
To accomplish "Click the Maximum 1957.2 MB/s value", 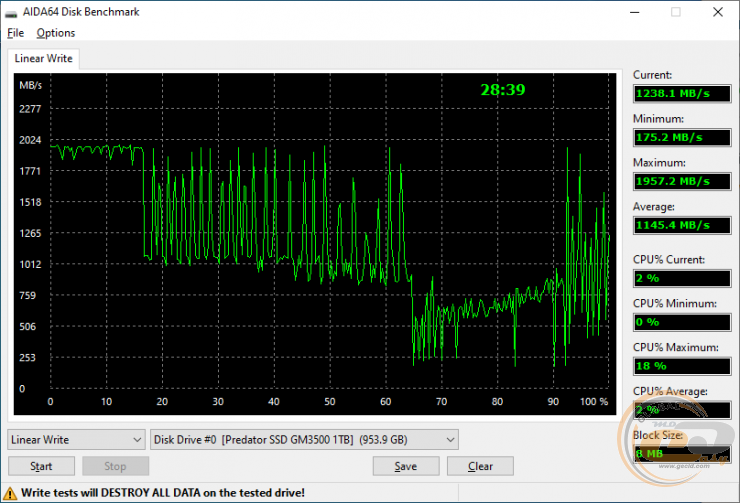I will pos(682,181).
